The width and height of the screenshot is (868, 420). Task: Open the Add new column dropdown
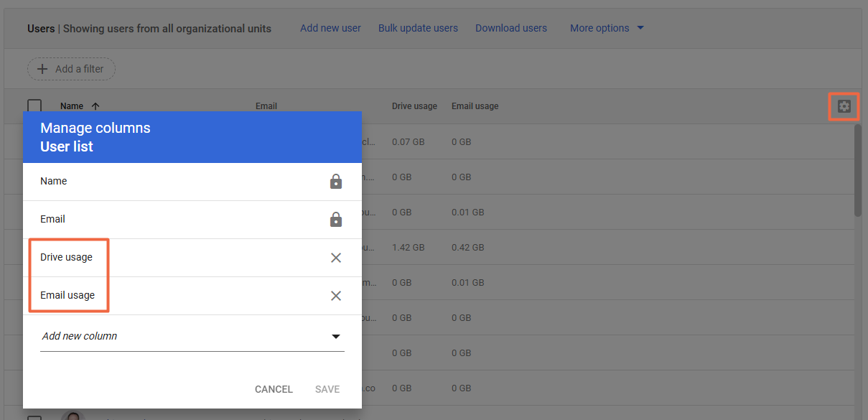192,336
